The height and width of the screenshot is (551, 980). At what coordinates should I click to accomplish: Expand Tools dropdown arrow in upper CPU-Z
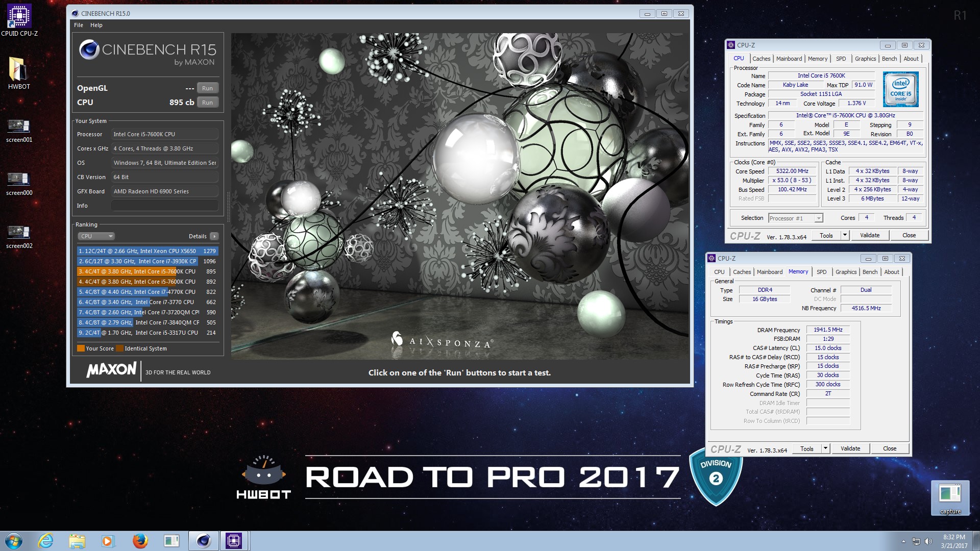[845, 236]
